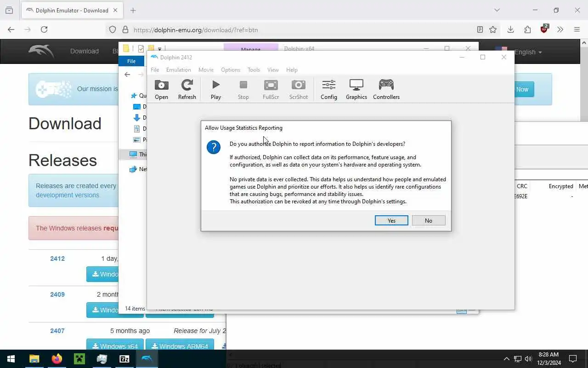This screenshot has height=368, width=588.
Task: Open the Emulation menu
Action: 179,70
